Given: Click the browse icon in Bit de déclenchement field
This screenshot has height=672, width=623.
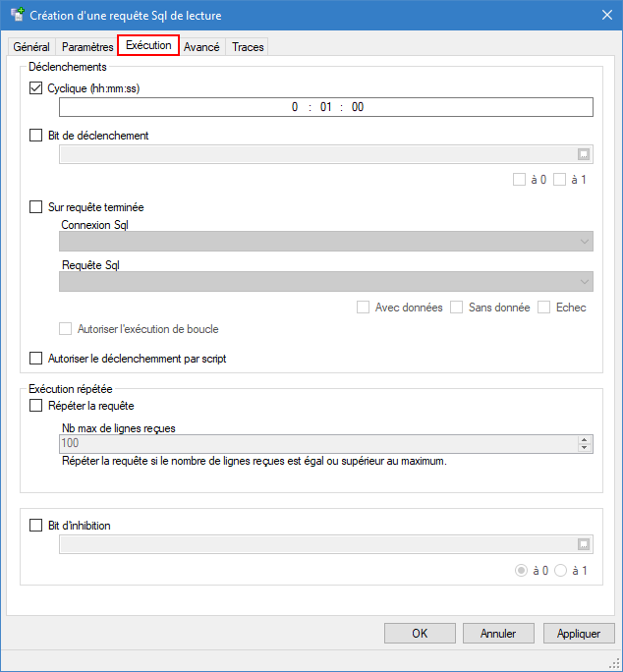Looking at the screenshot, I should click(583, 154).
